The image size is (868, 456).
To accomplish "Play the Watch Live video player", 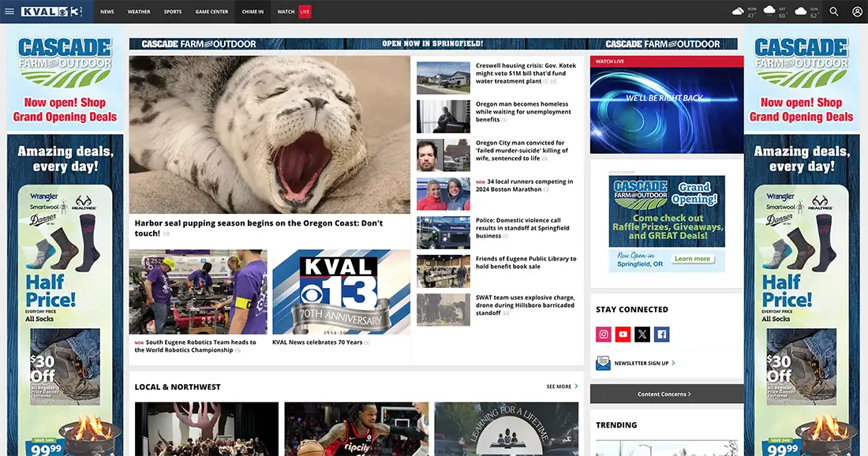I will pyautogui.click(x=667, y=110).
